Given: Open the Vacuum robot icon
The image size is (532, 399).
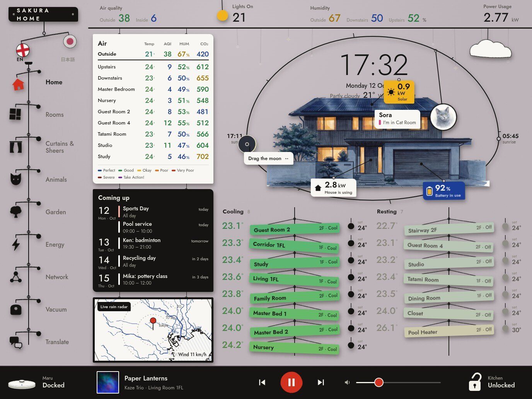Looking at the screenshot, I should tap(15, 309).
